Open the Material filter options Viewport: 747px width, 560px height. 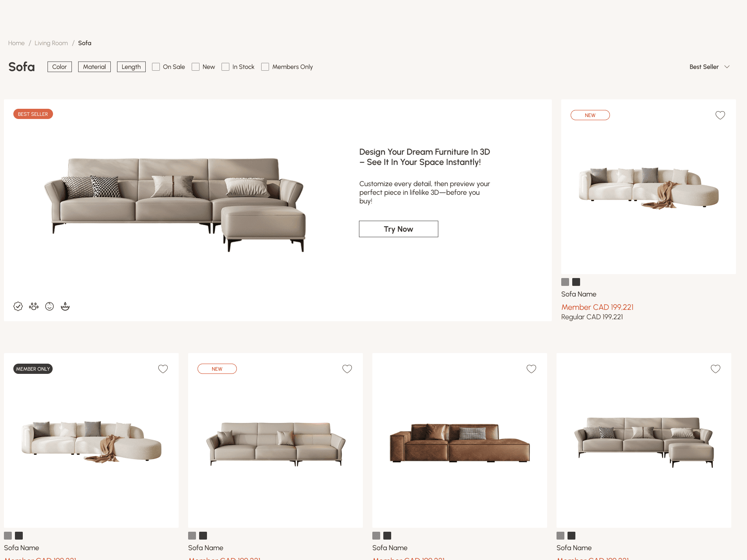click(x=94, y=67)
